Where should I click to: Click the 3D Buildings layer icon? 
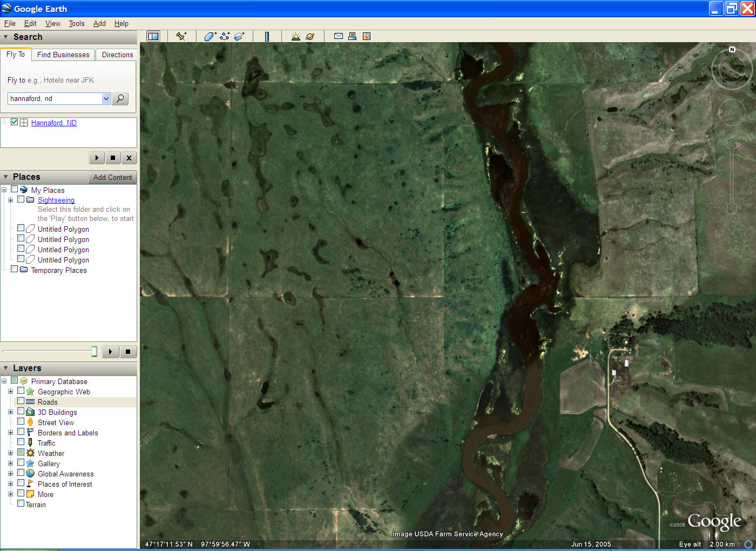click(x=30, y=412)
